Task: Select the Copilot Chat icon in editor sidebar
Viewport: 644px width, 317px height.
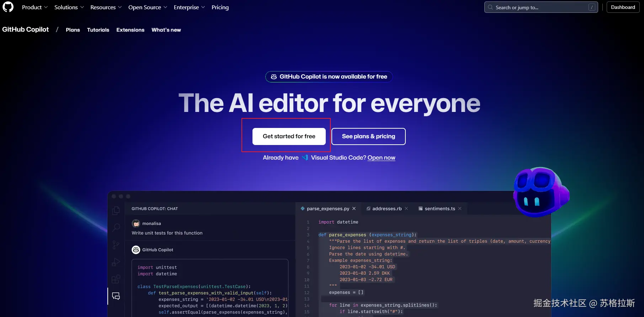Action: click(116, 296)
